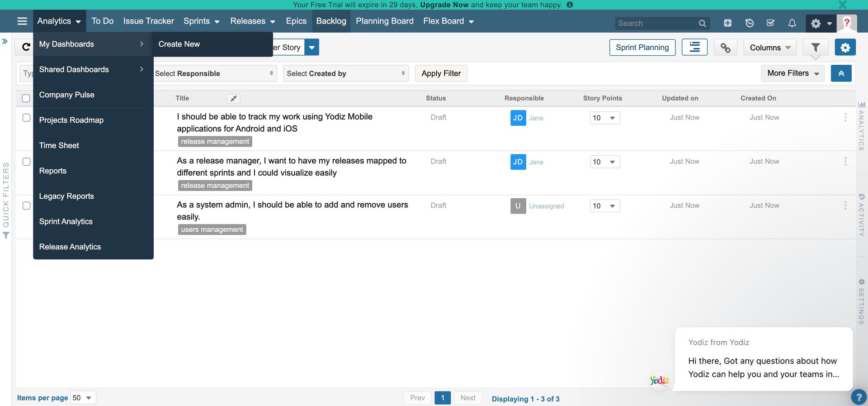Expand the left sidebar double chevron
Image resolution: width=868 pixels, height=406 pixels.
click(x=5, y=41)
